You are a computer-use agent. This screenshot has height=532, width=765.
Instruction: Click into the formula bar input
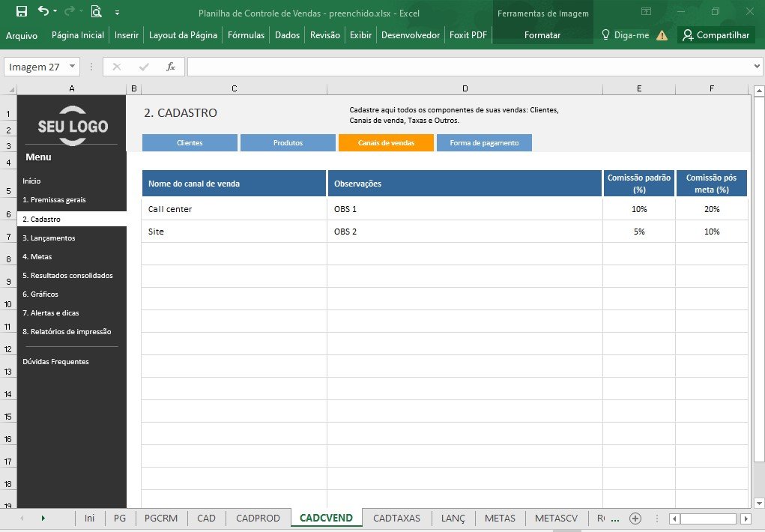(x=469, y=67)
